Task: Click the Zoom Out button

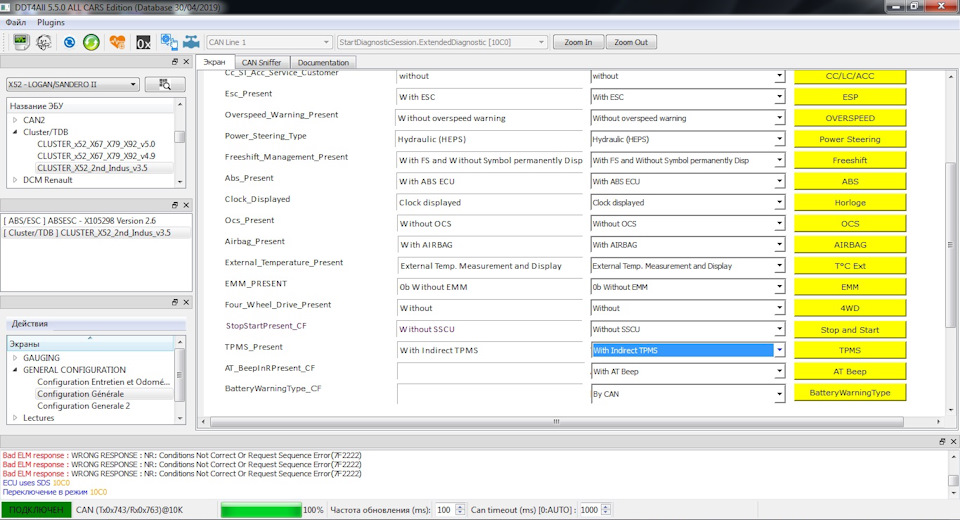Action: 631,42
